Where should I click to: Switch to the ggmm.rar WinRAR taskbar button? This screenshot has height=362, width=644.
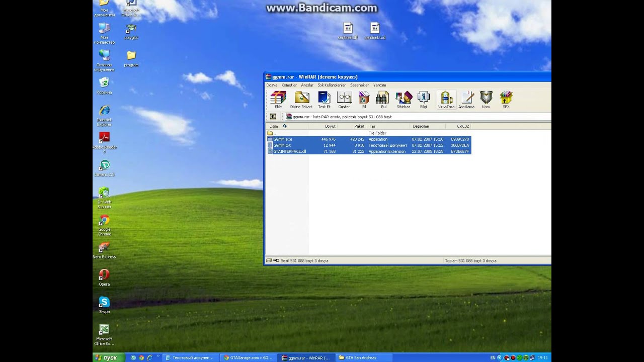tap(306, 357)
